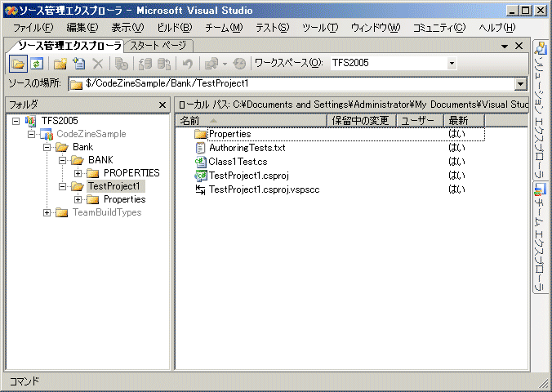This screenshot has width=552, height=392.
Task: Open the コミュニティ(C) menu
Action: point(439,27)
